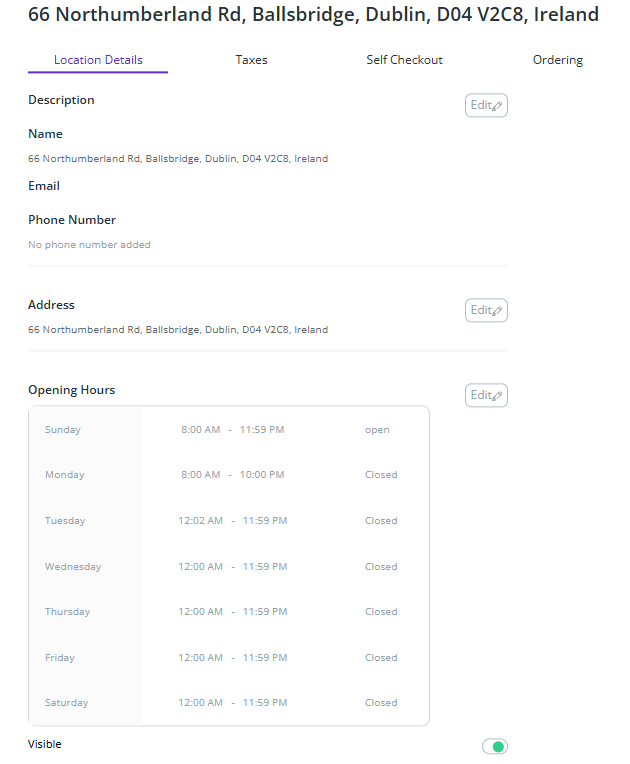Click the address text under Address heading

(x=178, y=330)
